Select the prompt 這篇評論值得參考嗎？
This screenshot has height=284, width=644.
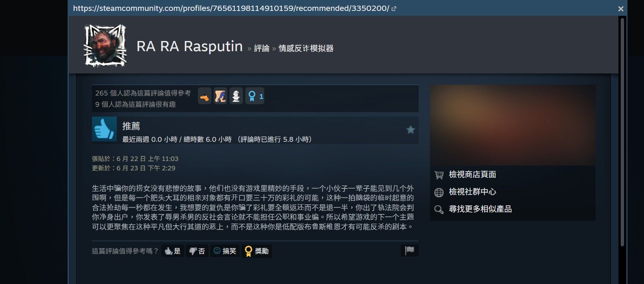[125, 251]
